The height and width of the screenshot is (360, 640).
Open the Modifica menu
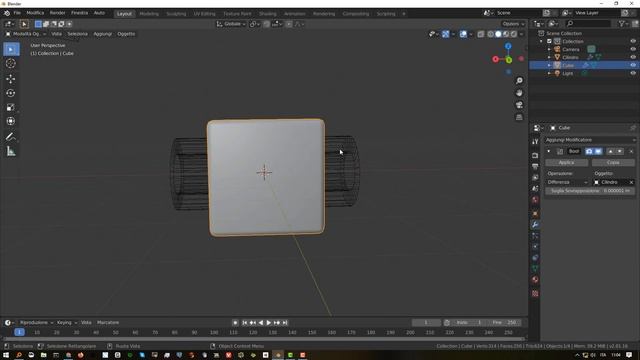click(35, 13)
